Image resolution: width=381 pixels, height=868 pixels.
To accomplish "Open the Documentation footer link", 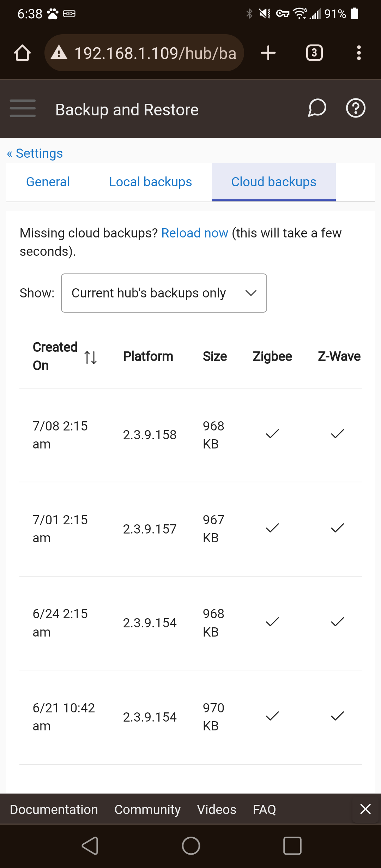I will 54,809.
